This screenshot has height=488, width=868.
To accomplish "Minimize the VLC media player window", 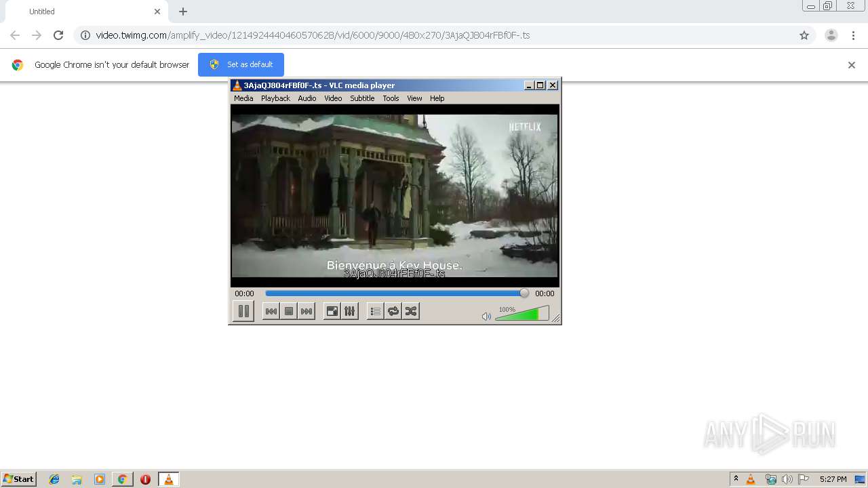I will (x=529, y=85).
